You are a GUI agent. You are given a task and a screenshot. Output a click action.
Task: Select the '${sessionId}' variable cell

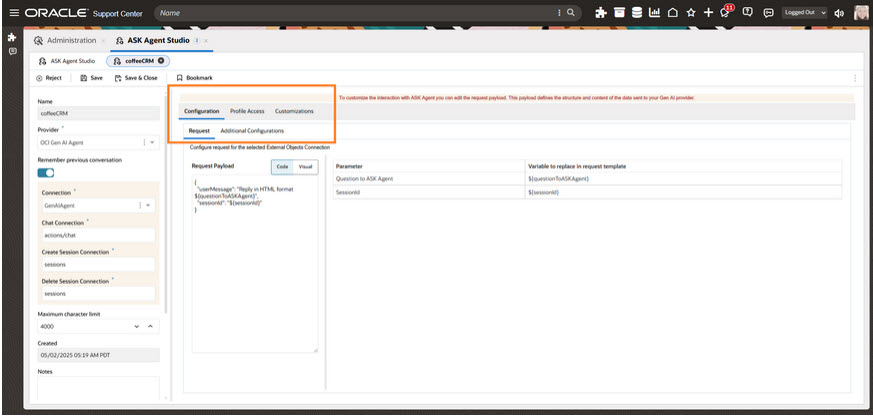(683, 192)
